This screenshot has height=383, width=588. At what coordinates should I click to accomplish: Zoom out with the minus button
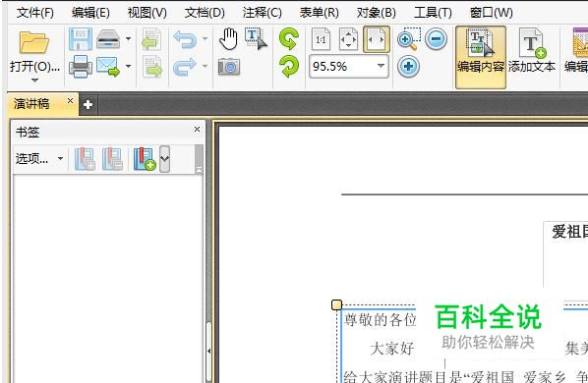click(437, 38)
